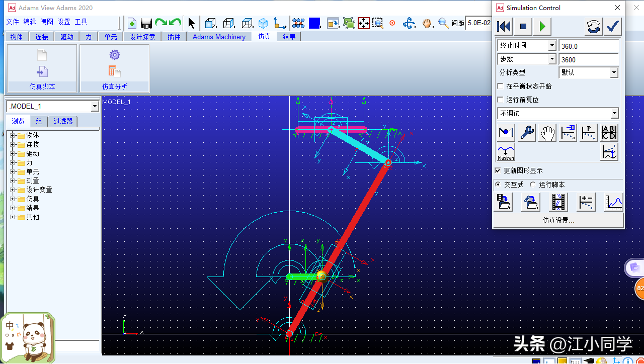This screenshot has width=644, height=364.
Task: Enable 在平衡状态开始 checkbox
Action: (x=500, y=86)
